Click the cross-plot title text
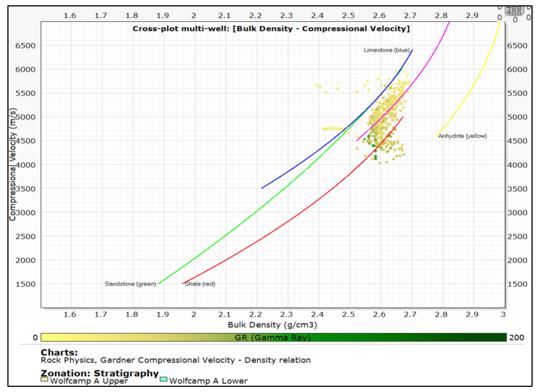Viewport: 540px width, 392px height. (x=271, y=29)
